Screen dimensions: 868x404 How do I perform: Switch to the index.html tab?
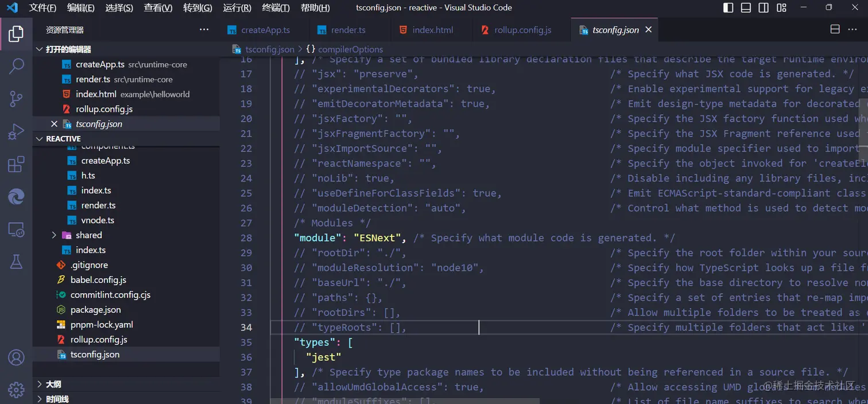click(x=432, y=30)
